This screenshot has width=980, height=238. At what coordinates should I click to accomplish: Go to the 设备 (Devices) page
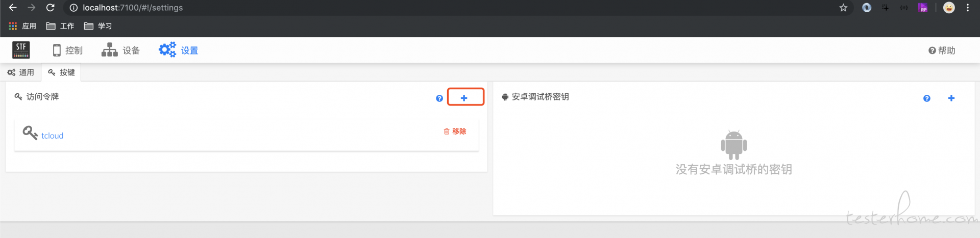(x=120, y=50)
